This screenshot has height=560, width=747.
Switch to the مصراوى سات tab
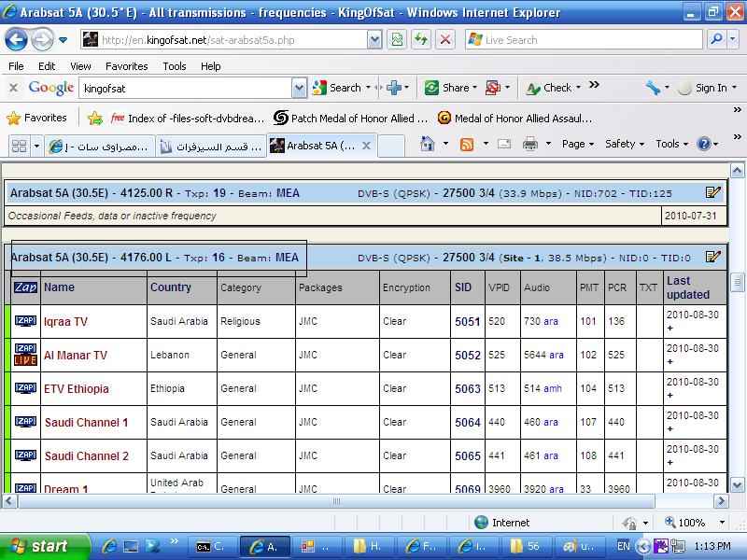100,147
